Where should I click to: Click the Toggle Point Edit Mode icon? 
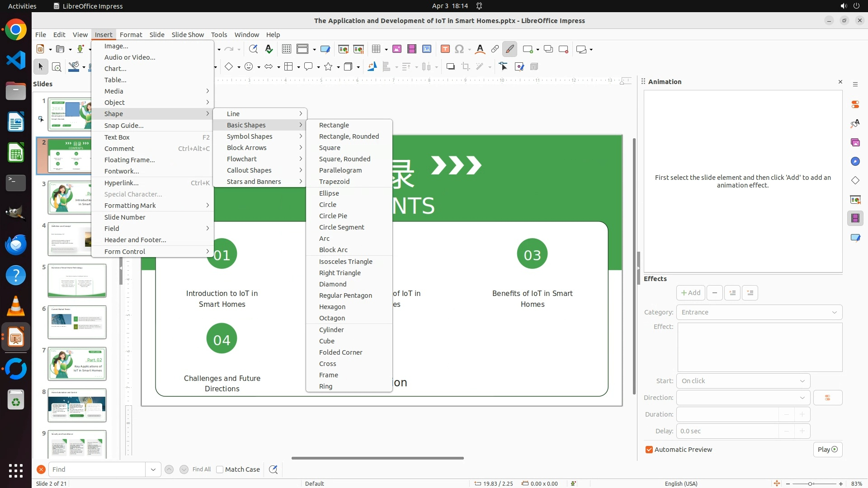coord(504,67)
